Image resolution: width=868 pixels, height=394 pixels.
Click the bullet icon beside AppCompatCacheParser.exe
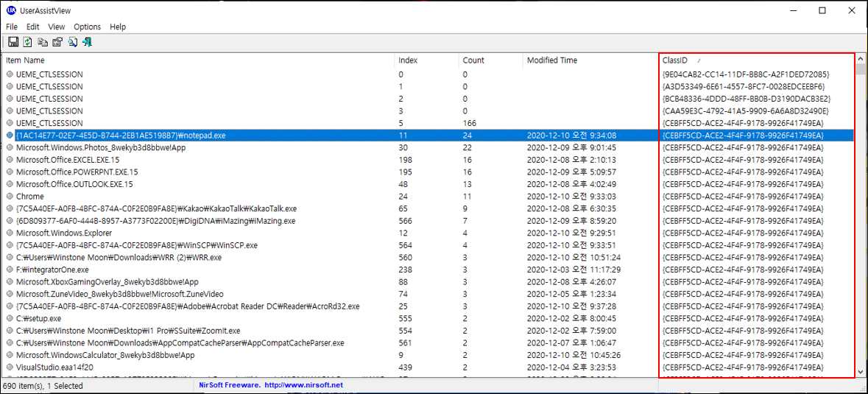click(x=10, y=342)
